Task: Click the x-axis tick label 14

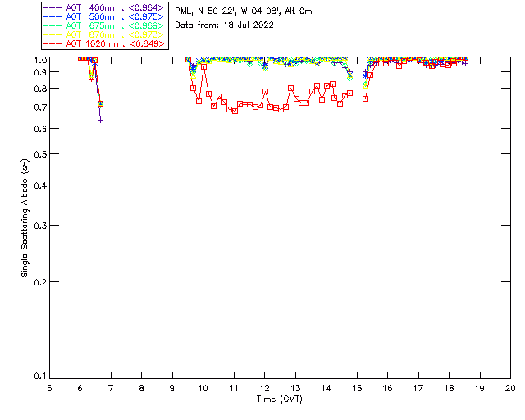Action: 326,388
